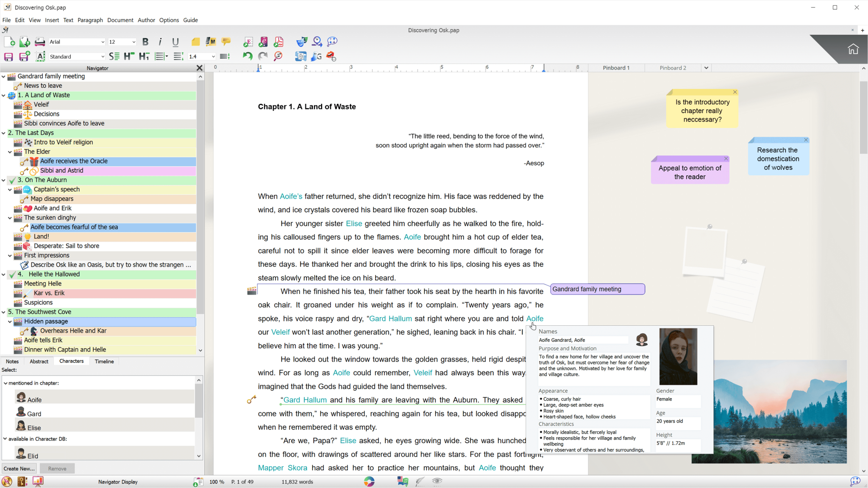868x488 pixels.
Task: Collapse the '5. The Southwest Cove' tree branch
Action: click(4, 312)
